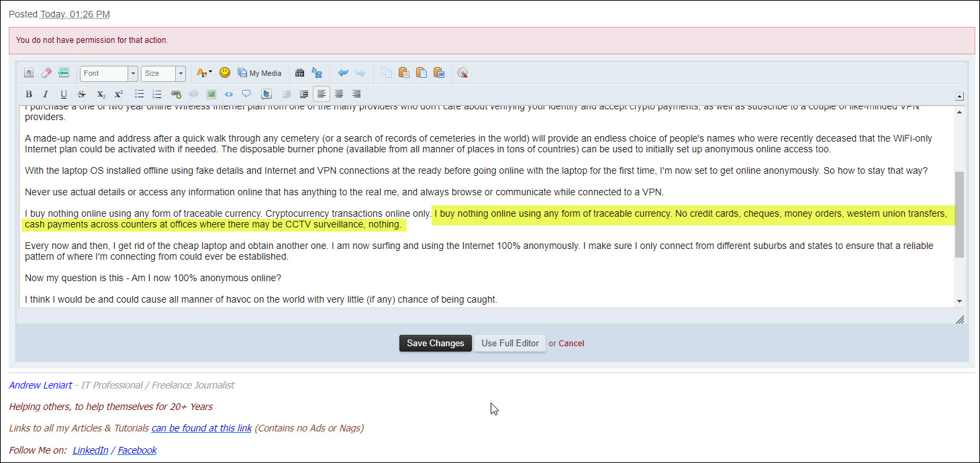Image resolution: width=980 pixels, height=463 pixels.
Task: Undo the last edit
Action: (343, 73)
